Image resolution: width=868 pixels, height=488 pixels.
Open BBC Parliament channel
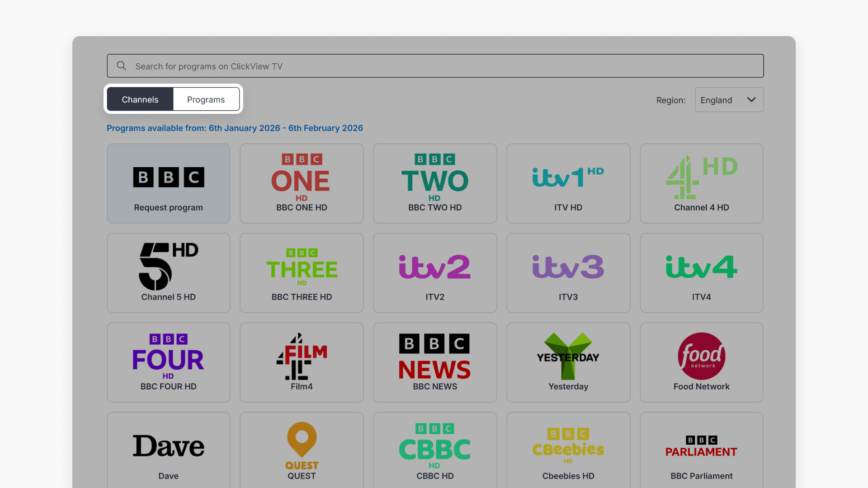coord(701,450)
